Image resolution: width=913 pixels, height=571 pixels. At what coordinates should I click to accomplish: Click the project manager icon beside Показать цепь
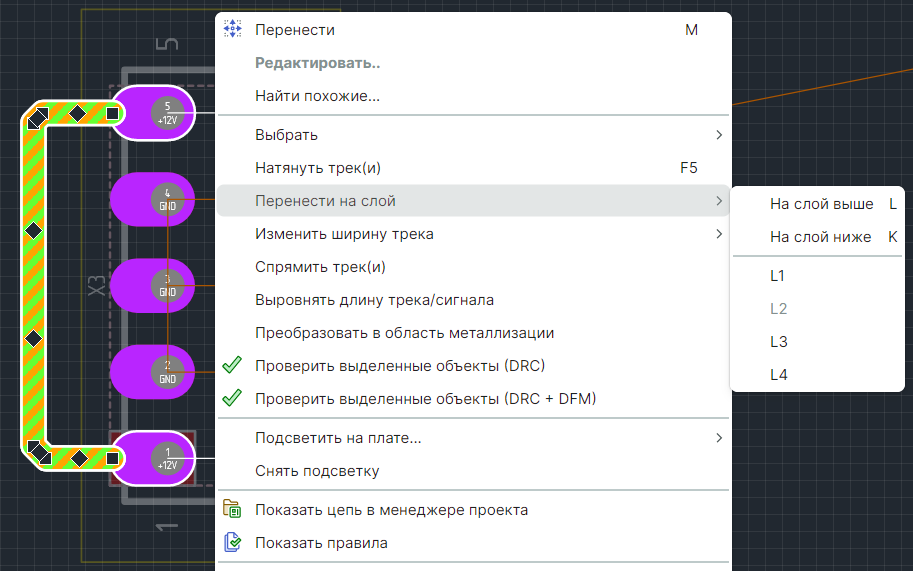pos(232,509)
